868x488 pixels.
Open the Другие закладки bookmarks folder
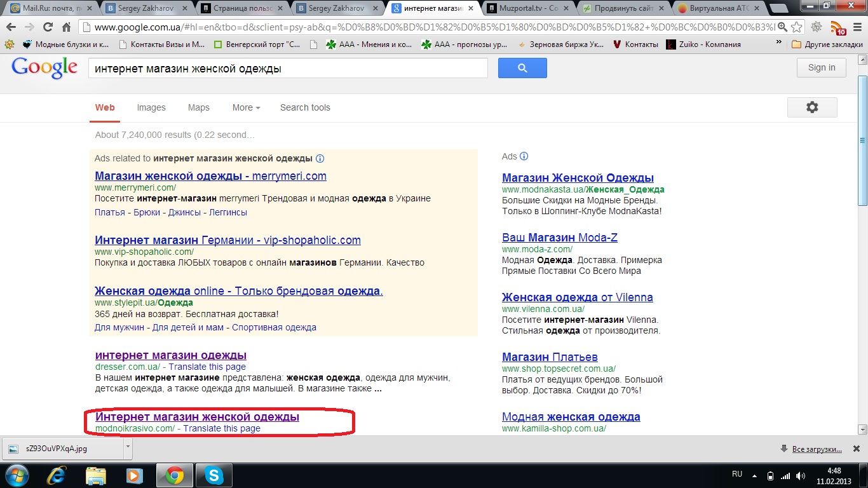coord(827,44)
